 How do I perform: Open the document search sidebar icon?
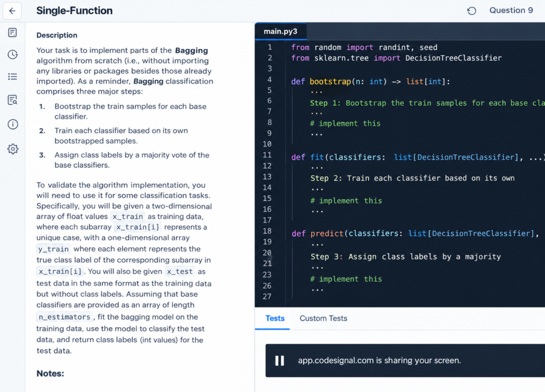click(13, 100)
